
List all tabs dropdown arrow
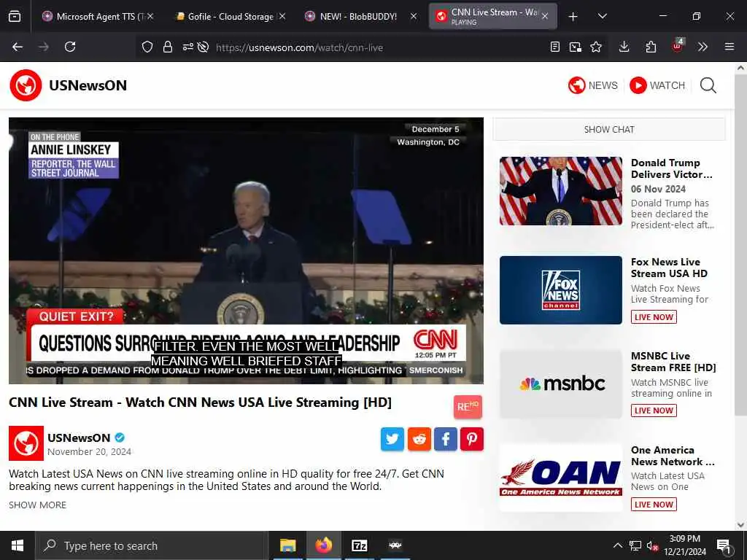click(x=602, y=16)
